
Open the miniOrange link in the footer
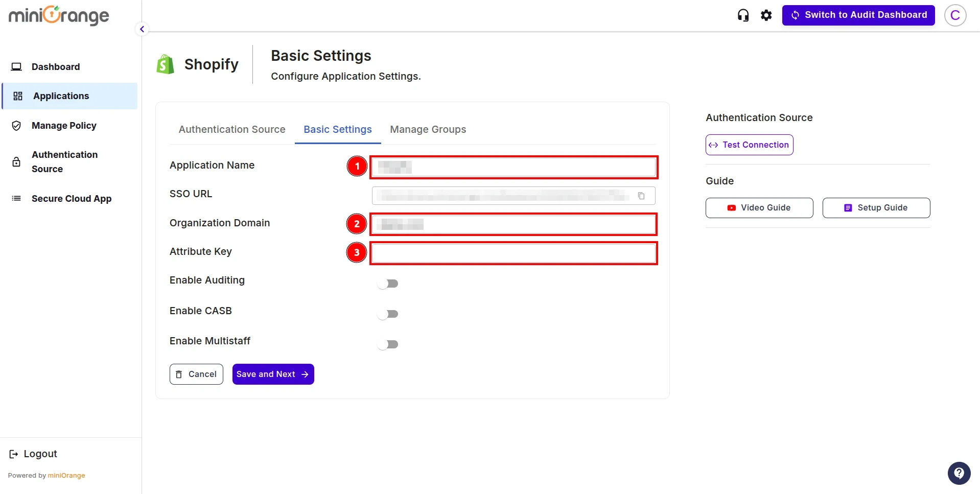pyautogui.click(x=66, y=475)
